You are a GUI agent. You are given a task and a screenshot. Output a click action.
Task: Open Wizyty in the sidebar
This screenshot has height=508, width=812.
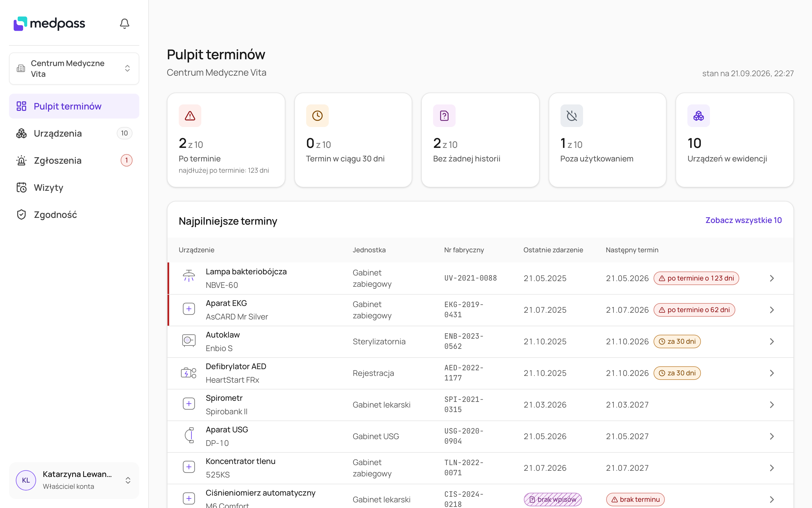(x=74, y=187)
